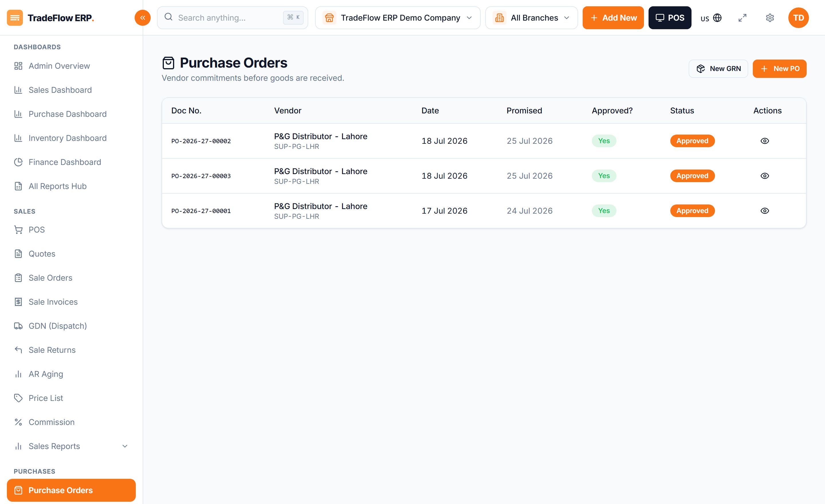Click the search magnifier icon
Screen dimensions: 825x504
click(x=168, y=17)
